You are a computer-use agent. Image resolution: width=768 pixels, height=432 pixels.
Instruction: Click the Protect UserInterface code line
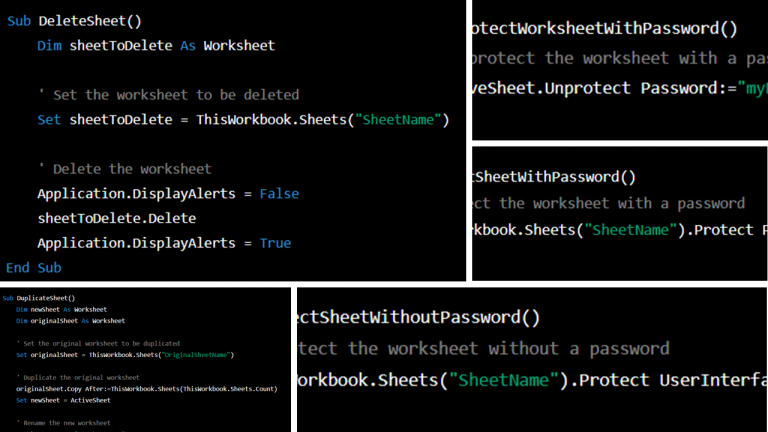tap(532, 380)
